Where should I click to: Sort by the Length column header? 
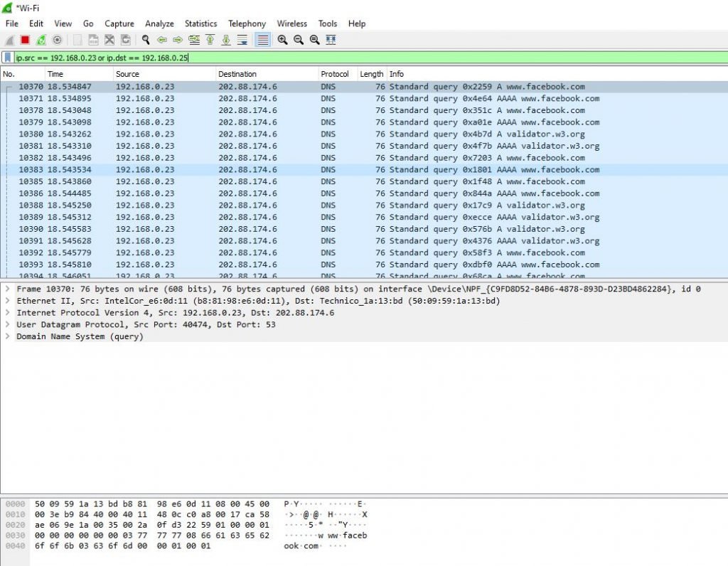point(371,74)
